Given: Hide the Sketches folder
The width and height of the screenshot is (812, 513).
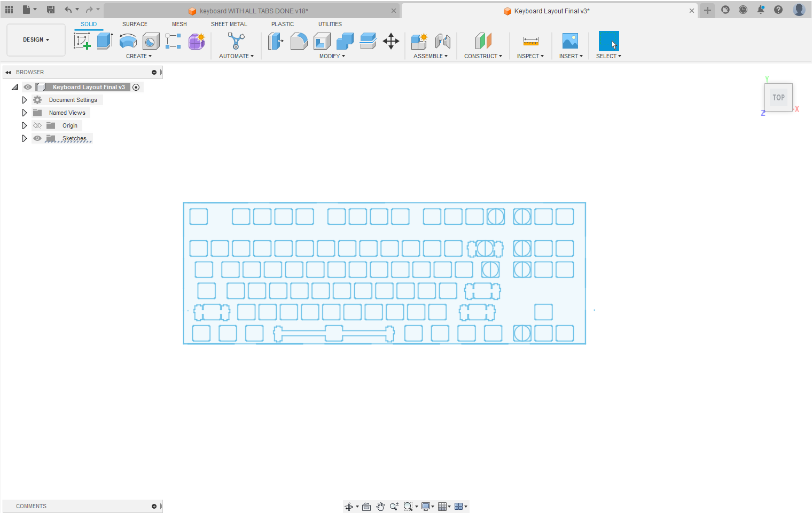Looking at the screenshot, I should [37, 138].
